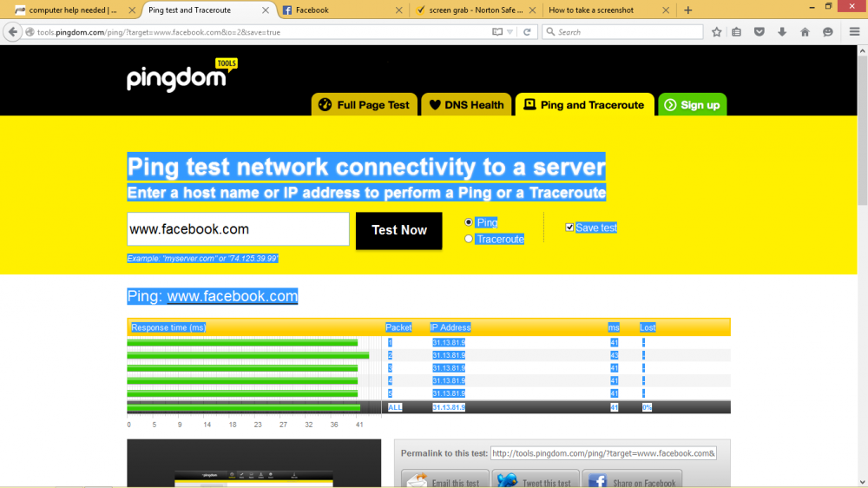The height and width of the screenshot is (488, 868).
Task: Click the Packet column header
Action: [398, 327]
